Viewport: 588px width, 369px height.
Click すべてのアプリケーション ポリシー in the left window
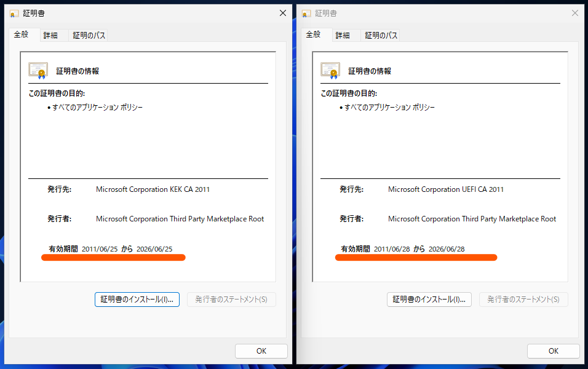point(98,108)
